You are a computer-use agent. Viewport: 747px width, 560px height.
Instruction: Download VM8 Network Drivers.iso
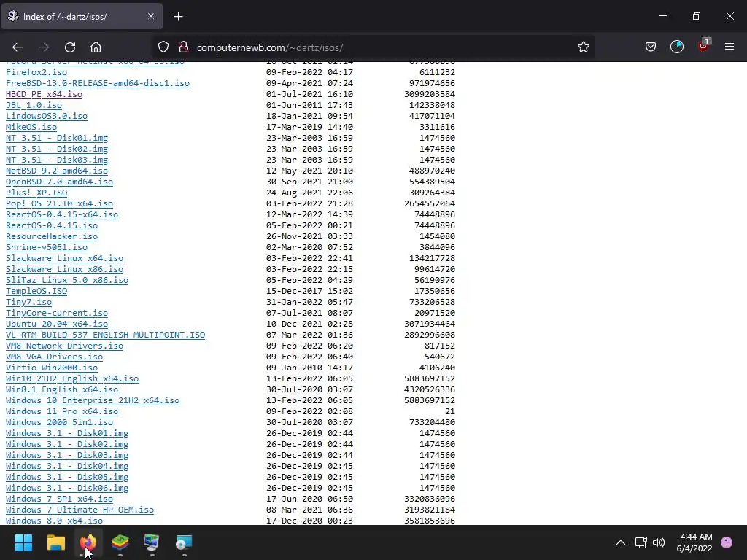coord(64,346)
